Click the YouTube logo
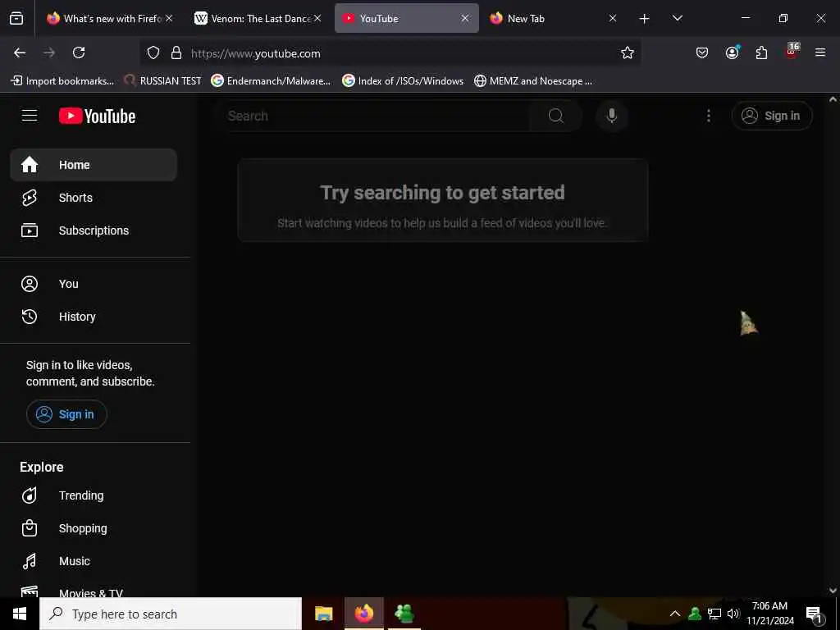This screenshot has height=630, width=840. pos(97,116)
